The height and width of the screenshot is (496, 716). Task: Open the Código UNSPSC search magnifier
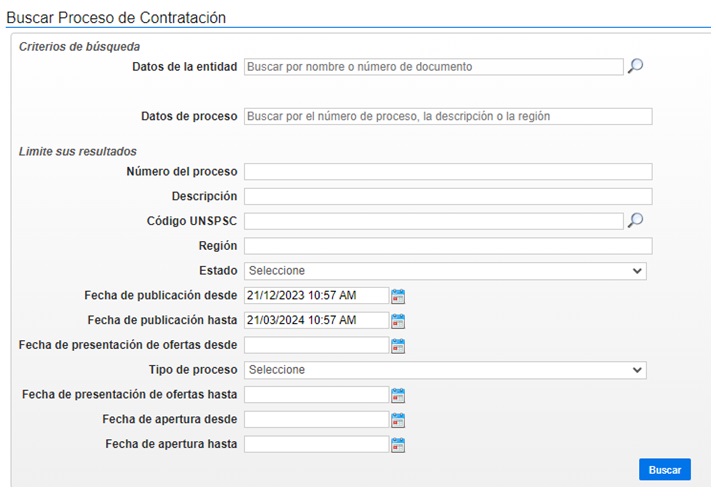[x=635, y=221]
